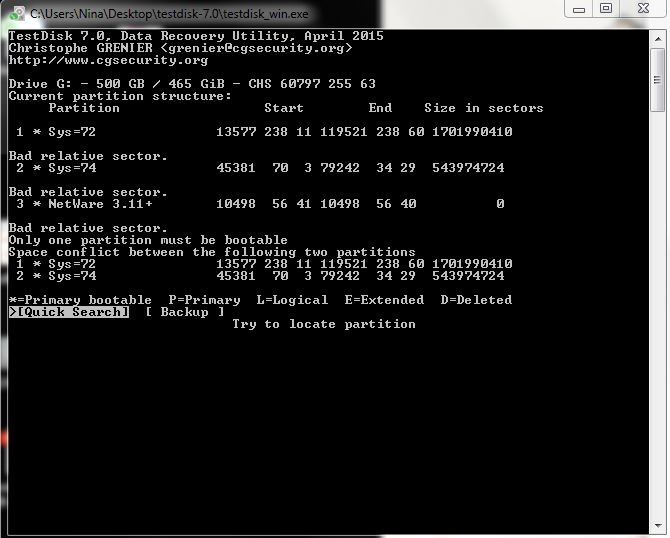Click the 'P=Primary' legend entry
This screenshot has width=670, height=538.
pos(204,300)
